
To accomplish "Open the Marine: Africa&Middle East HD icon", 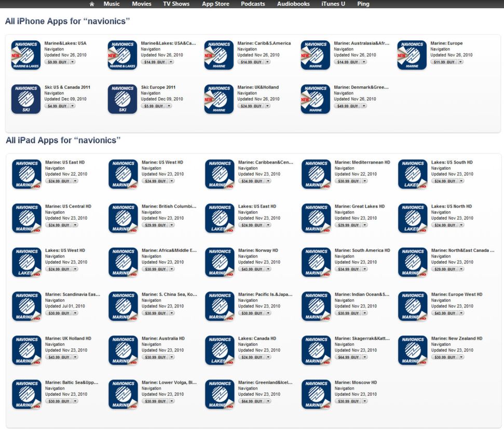I will tap(123, 262).
